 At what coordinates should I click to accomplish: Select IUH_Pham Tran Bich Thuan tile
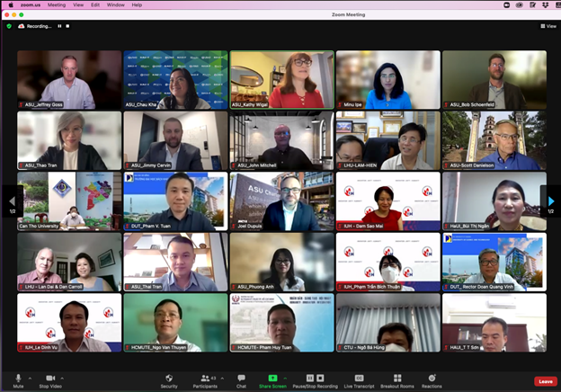click(388, 263)
